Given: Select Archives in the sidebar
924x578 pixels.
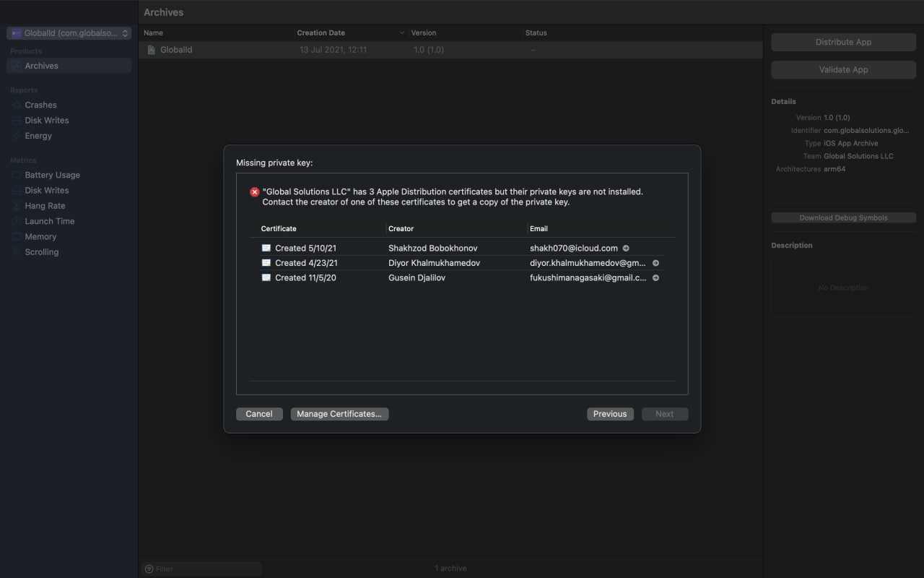Looking at the screenshot, I should pos(69,66).
